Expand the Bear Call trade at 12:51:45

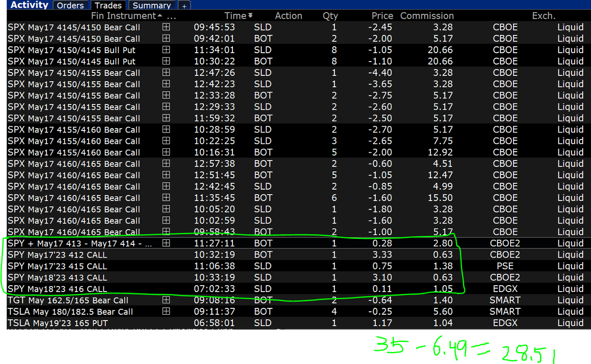pos(166,175)
